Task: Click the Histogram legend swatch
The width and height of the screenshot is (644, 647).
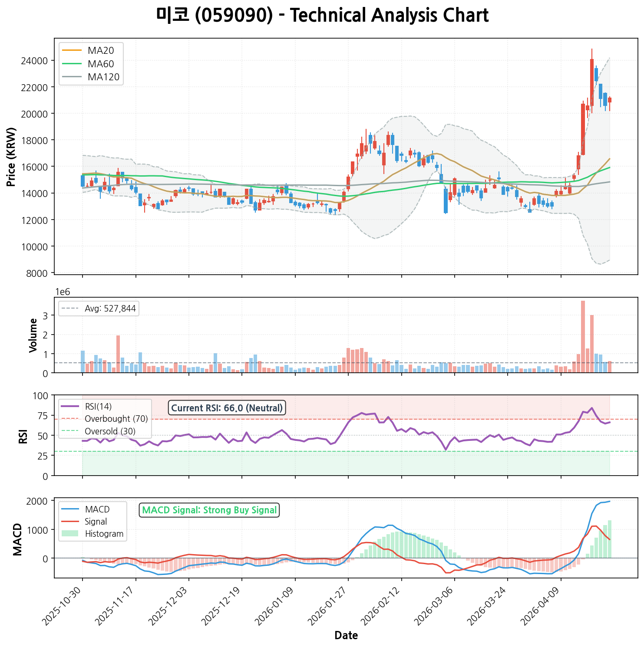Action: click(x=70, y=534)
